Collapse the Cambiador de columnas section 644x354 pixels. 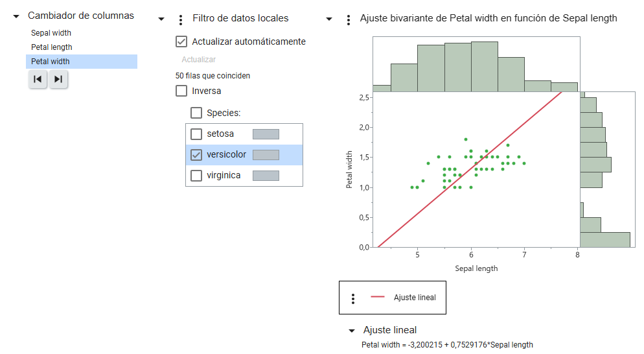(16, 16)
